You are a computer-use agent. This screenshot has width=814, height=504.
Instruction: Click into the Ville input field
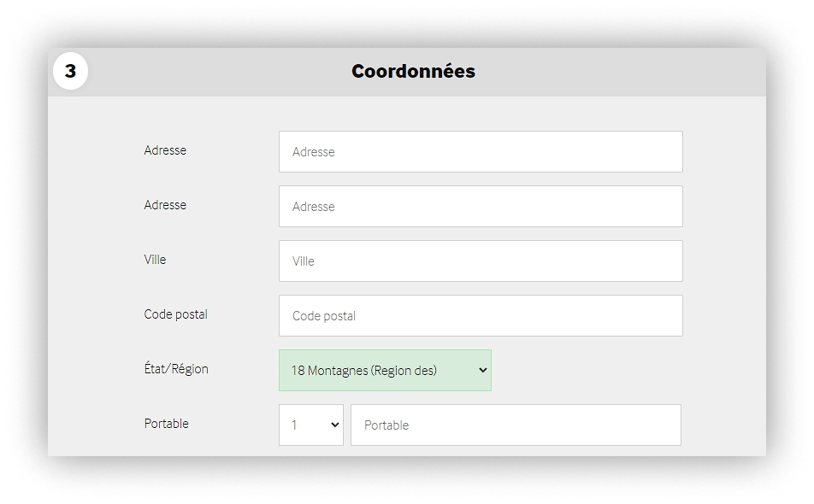coord(480,261)
